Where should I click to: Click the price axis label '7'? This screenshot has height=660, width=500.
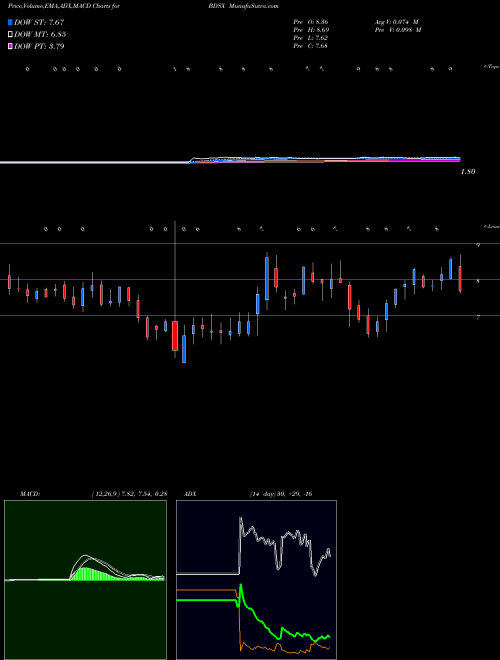coord(478,318)
